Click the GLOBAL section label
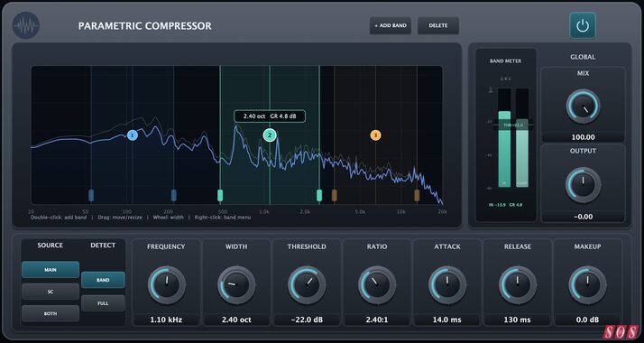This screenshot has width=644, height=343. coord(583,57)
